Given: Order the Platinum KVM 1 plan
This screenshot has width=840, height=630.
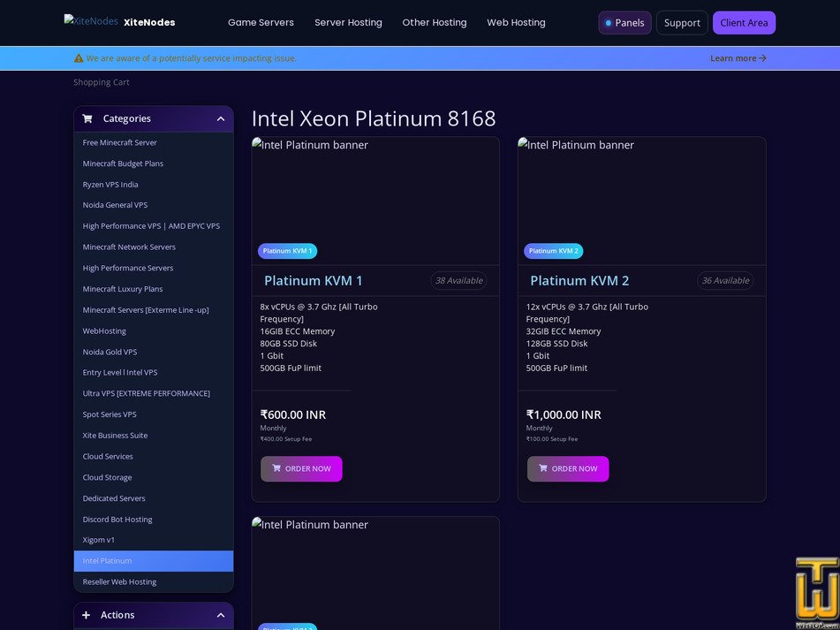Looking at the screenshot, I should coord(301,469).
